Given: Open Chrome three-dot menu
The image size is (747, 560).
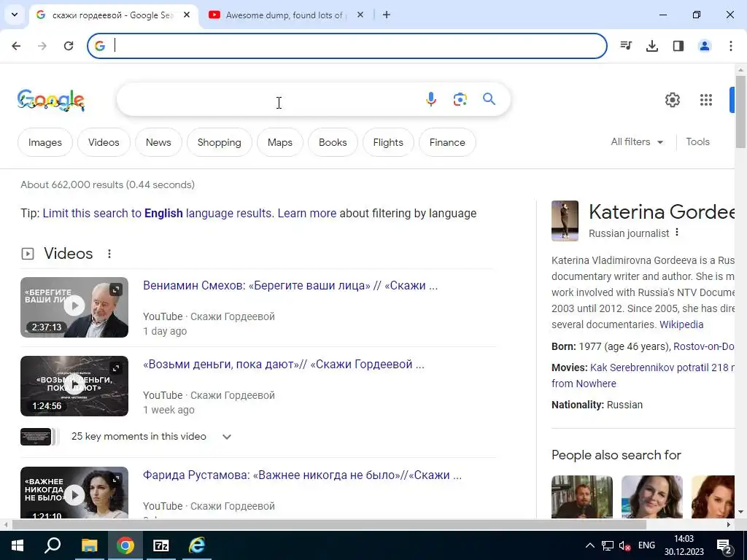Looking at the screenshot, I should [731, 46].
